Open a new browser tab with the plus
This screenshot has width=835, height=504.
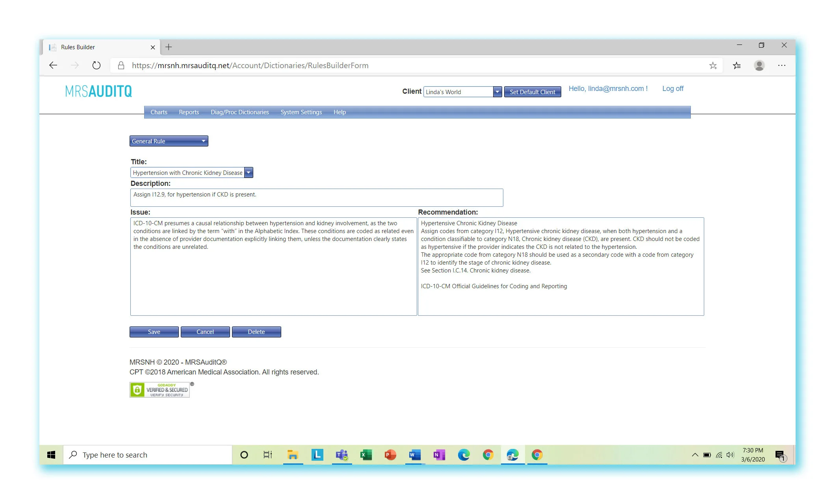(169, 47)
